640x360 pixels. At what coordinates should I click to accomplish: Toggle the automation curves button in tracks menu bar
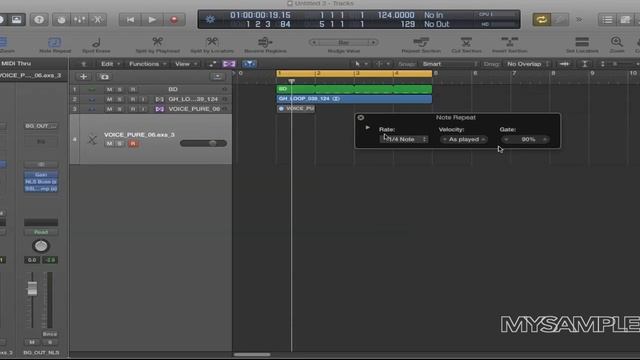213,64
